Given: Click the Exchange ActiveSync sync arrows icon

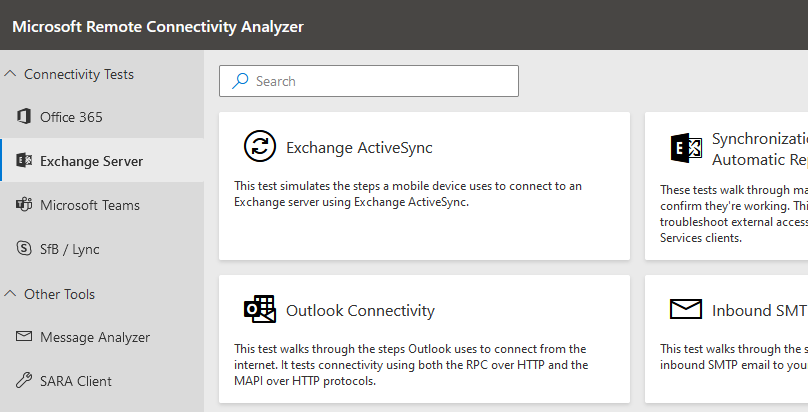Looking at the screenshot, I should tap(260, 146).
